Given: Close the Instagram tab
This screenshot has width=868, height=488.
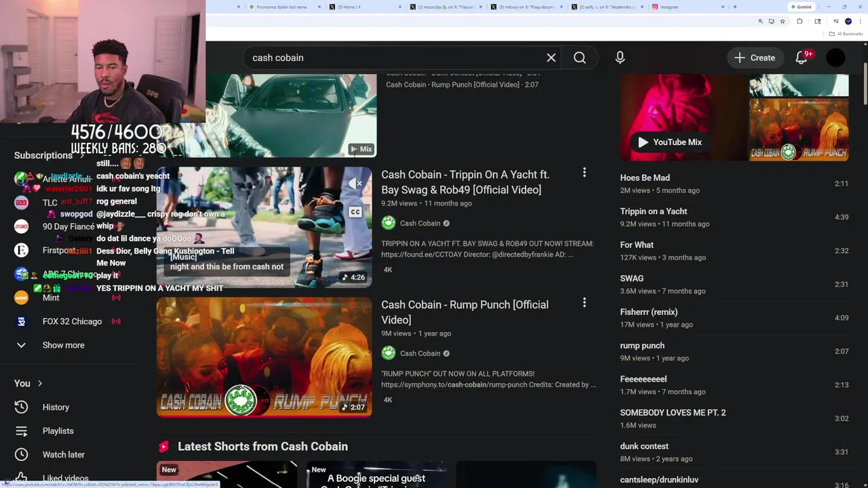Looking at the screenshot, I should pos(723,7).
